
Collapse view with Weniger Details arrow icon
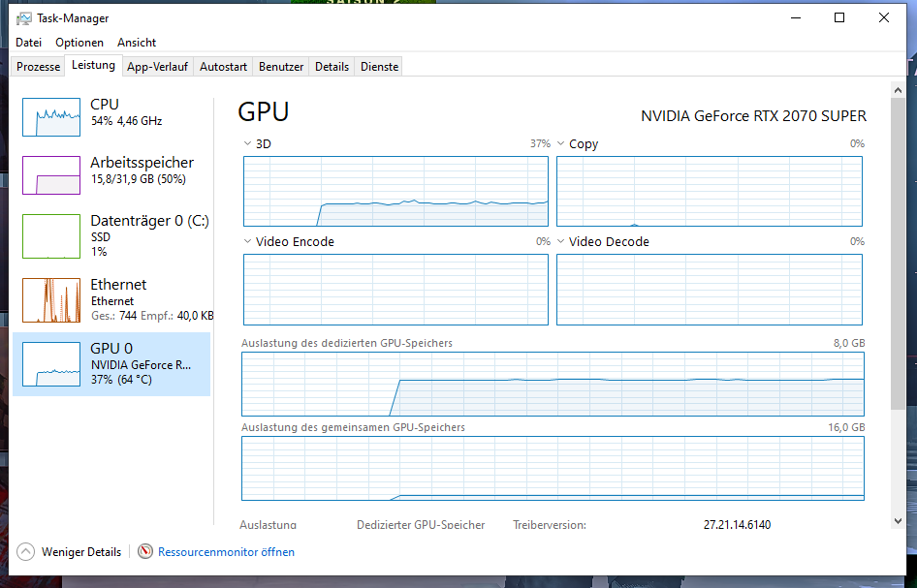26,551
